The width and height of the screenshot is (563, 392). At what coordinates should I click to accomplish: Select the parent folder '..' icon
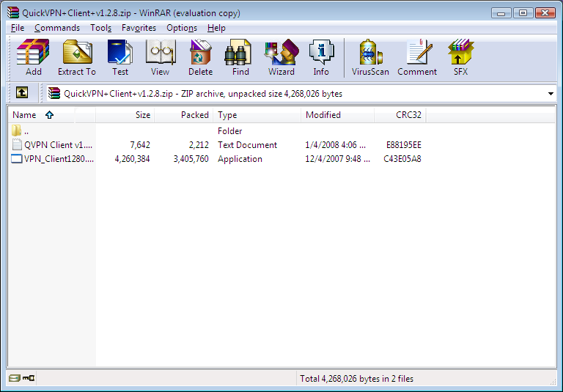(x=17, y=130)
